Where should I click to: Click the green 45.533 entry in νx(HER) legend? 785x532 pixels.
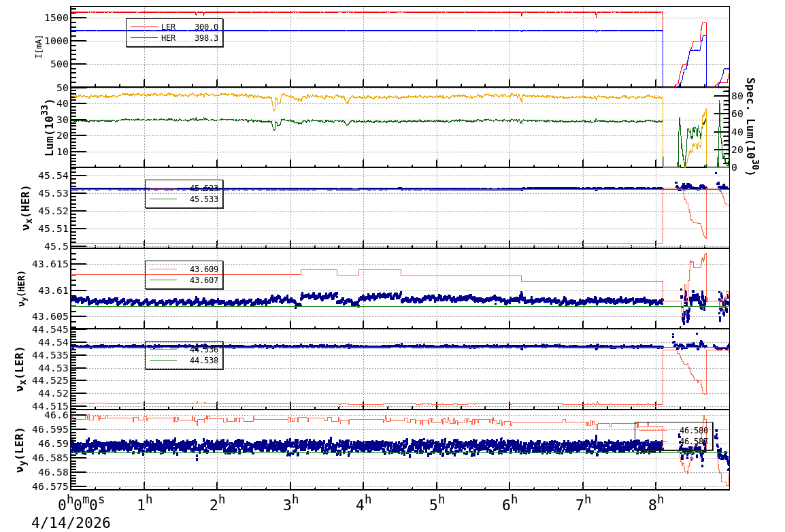(183, 199)
